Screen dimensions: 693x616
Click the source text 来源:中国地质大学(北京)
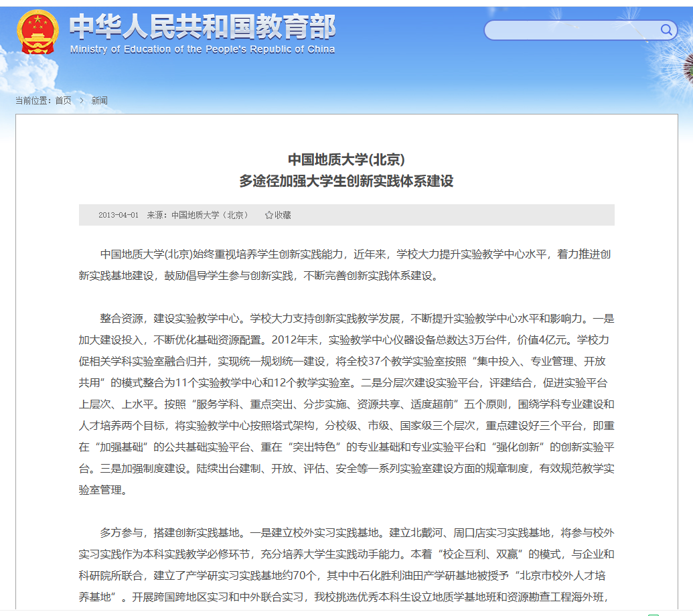click(198, 215)
